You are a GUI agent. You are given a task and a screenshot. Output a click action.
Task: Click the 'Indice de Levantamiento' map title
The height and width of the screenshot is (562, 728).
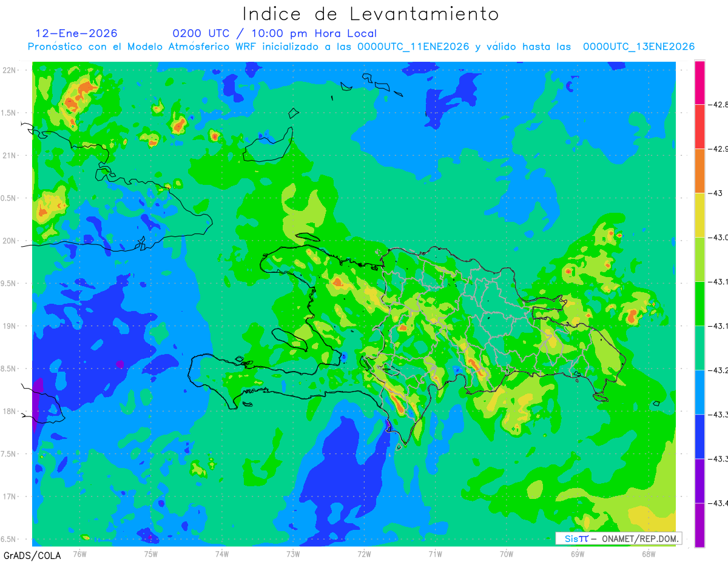(x=371, y=14)
